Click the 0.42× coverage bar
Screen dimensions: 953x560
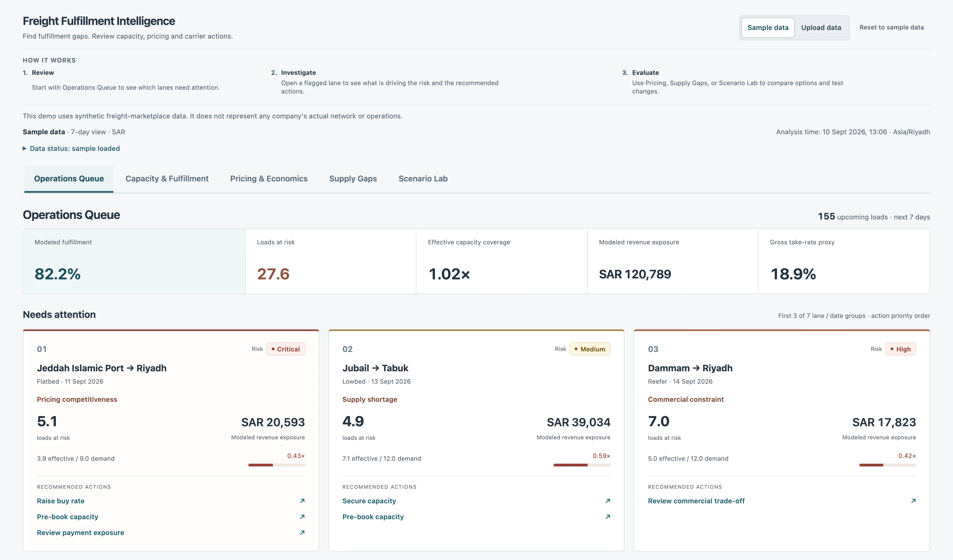[887, 465]
